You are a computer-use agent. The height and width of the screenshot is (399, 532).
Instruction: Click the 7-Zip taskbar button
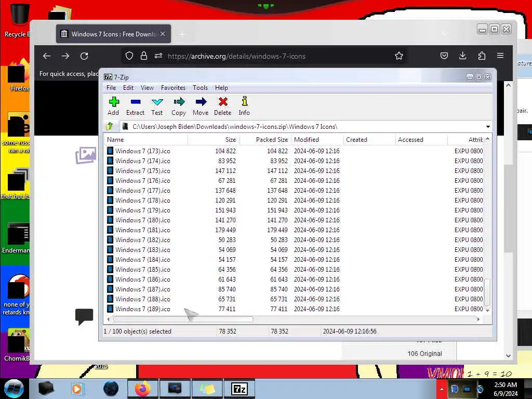[x=240, y=389]
